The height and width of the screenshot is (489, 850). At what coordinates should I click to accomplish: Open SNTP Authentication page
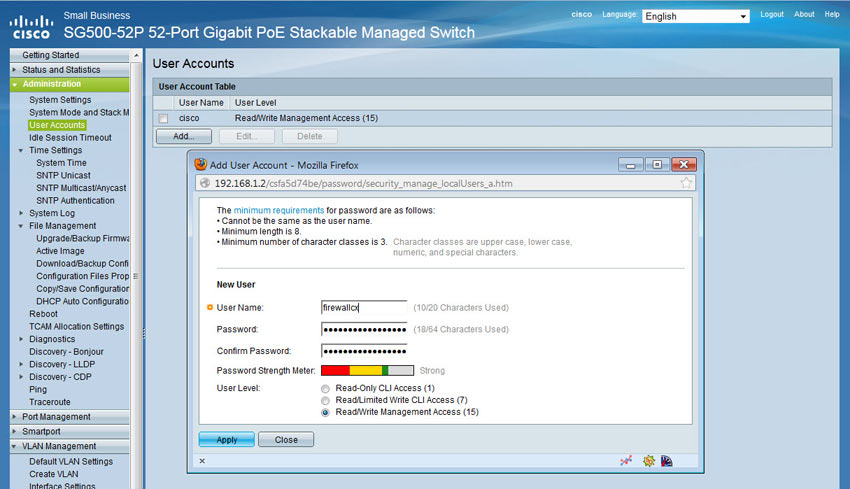tap(75, 200)
